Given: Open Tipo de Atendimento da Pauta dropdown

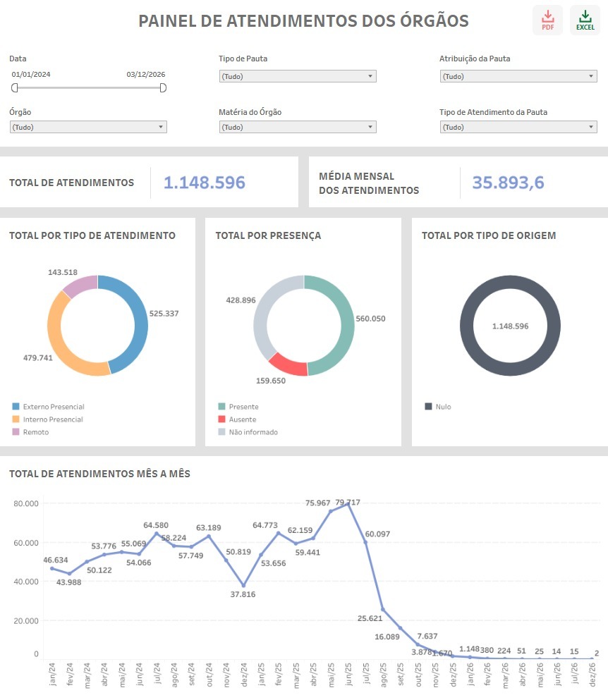Looking at the screenshot, I should pyautogui.click(x=518, y=127).
